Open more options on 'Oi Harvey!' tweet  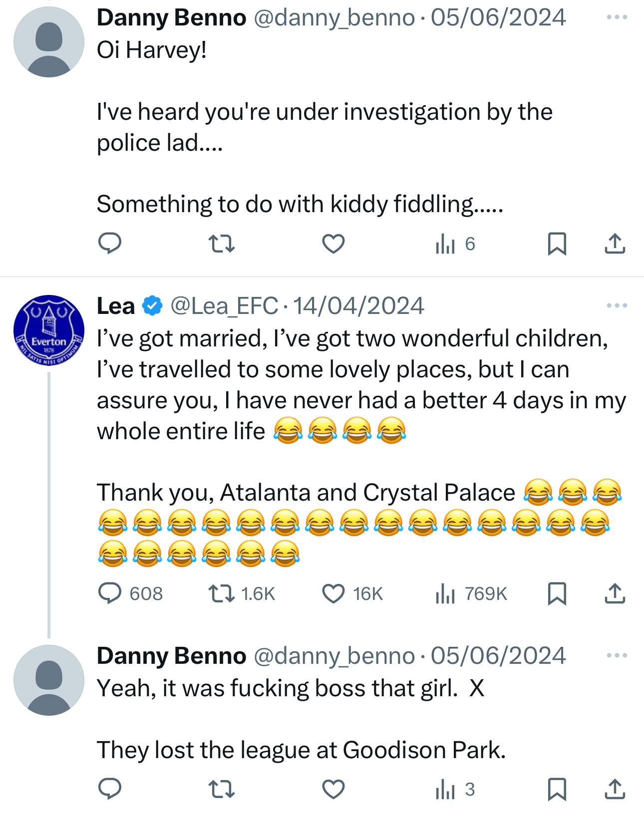[x=617, y=17]
